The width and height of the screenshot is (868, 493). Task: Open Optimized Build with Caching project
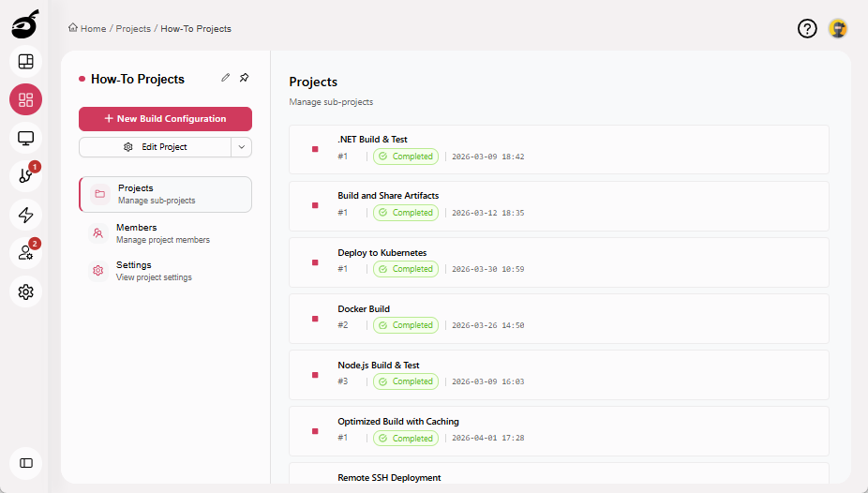click(559, 431)
